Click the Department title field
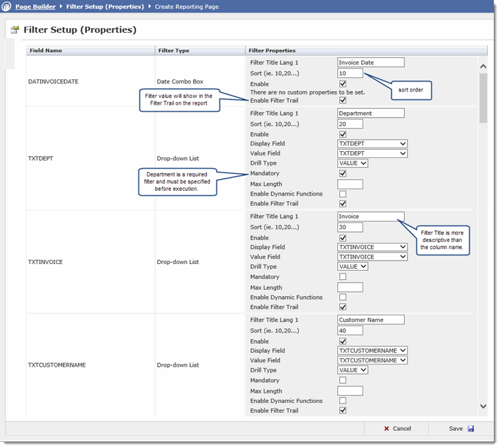500x448 pixels. pyautogui.click(x=371, y=113)
